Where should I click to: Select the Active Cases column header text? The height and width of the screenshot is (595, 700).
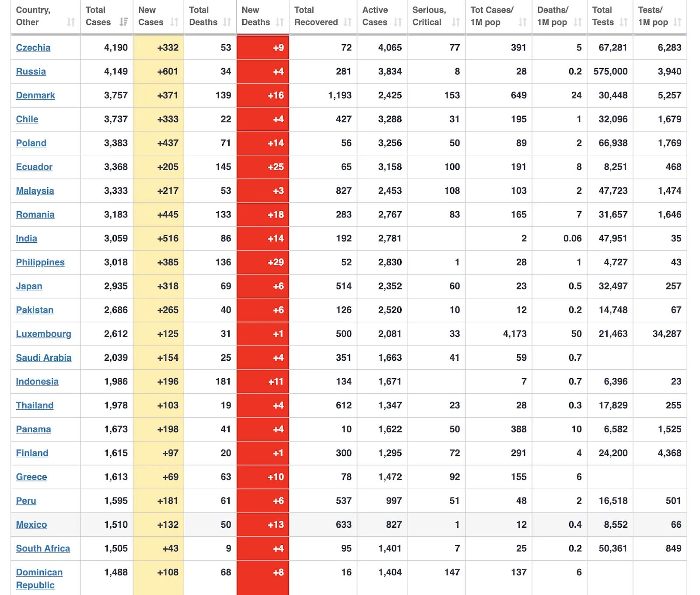click(375, 16)
